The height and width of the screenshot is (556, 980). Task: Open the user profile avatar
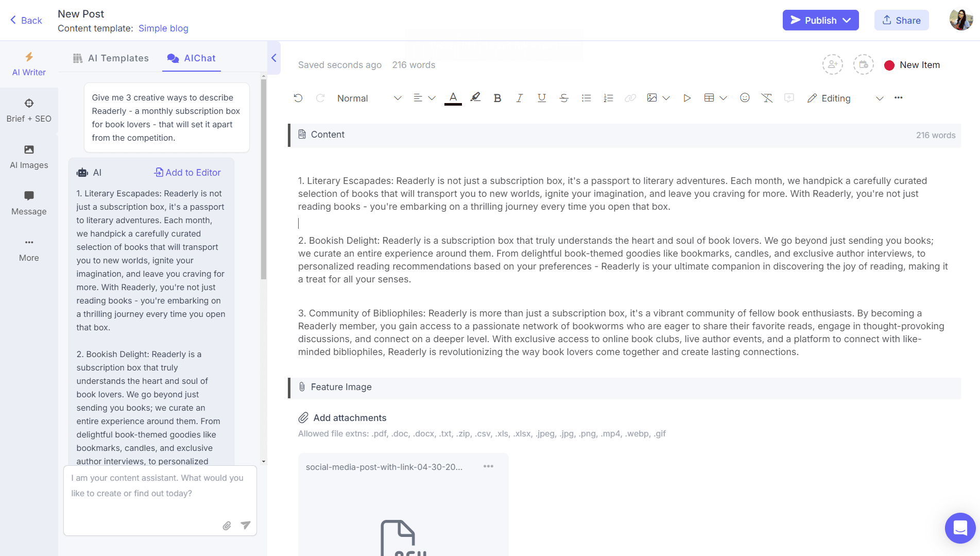[961, 20]
